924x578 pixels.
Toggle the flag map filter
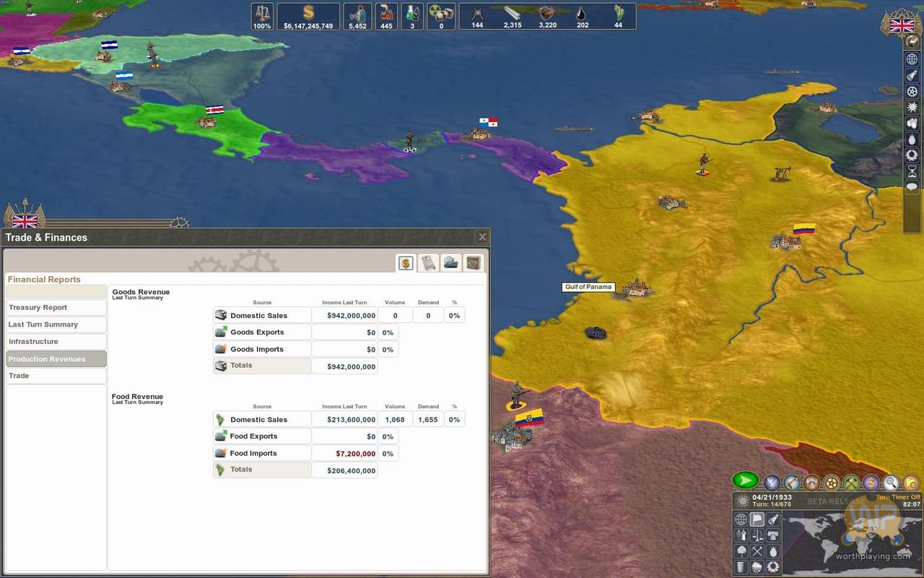point(757,519)
